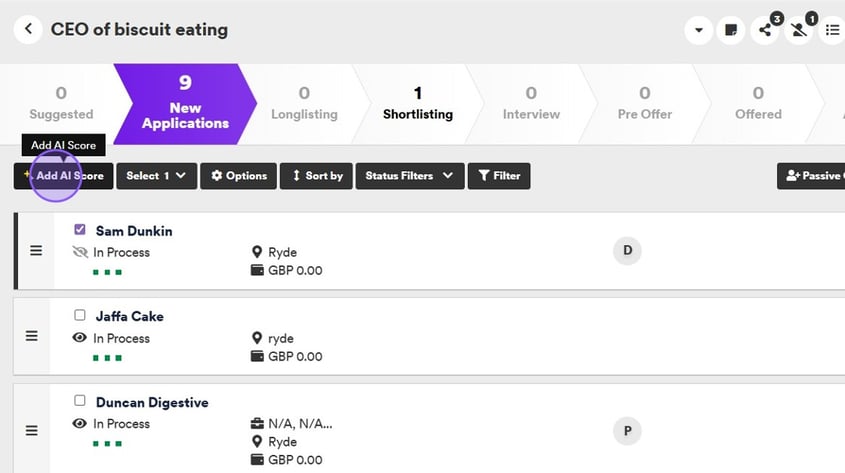Click the P avatar for Duncan Digestive
The image size is (845, 473).
pyautogui.click(x=627, y=431)
